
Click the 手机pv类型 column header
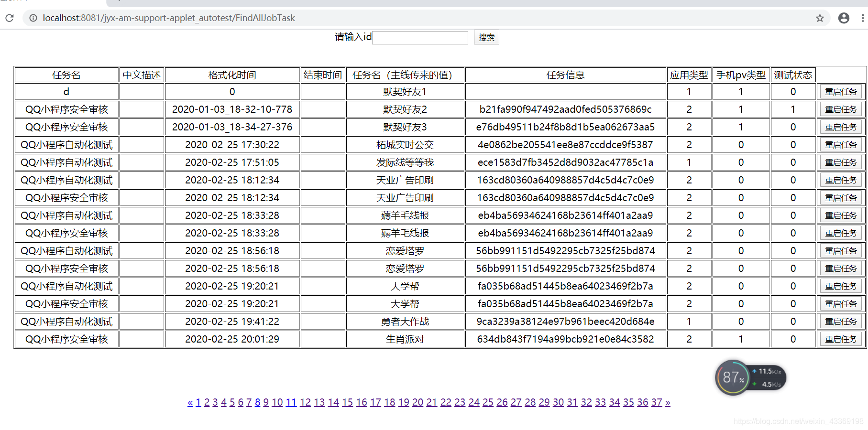[741, 75]
